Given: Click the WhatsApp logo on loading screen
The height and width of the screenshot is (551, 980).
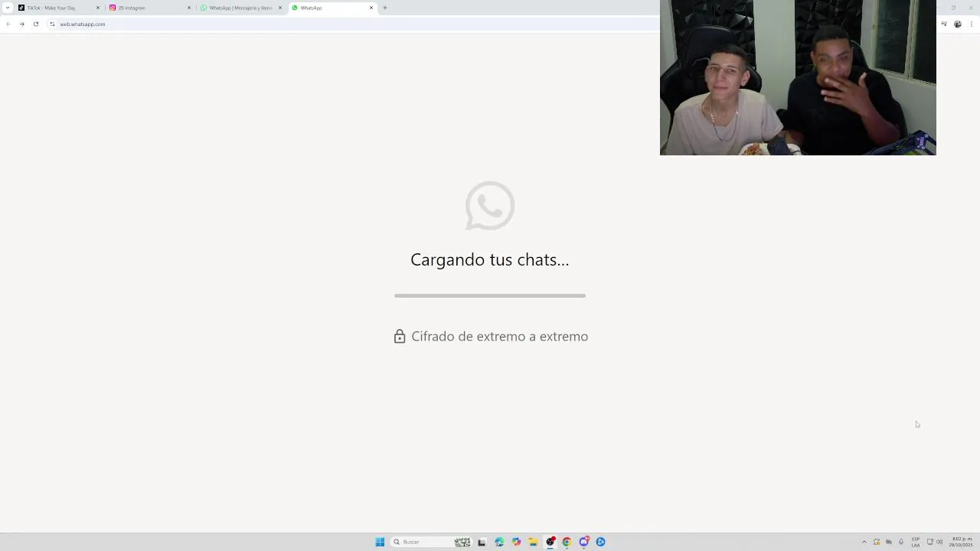Looking at the screenshot, I should coord(490,205).
